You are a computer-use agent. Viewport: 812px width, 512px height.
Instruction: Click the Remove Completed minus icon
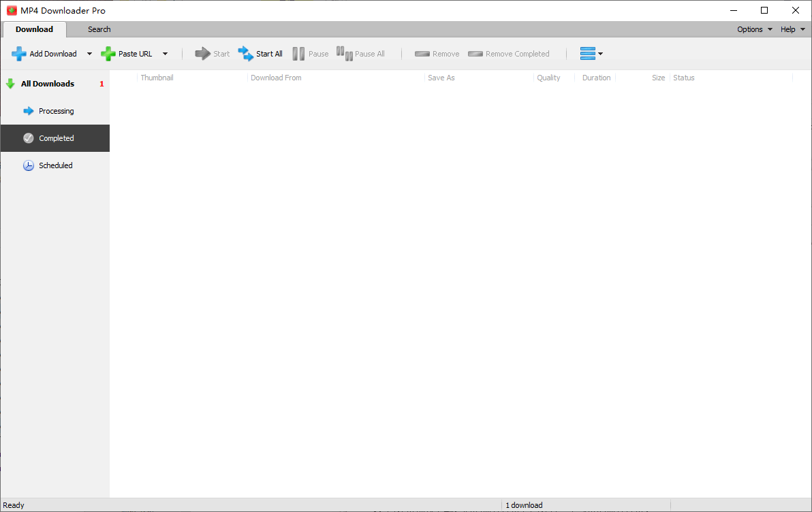click(475, 54)
